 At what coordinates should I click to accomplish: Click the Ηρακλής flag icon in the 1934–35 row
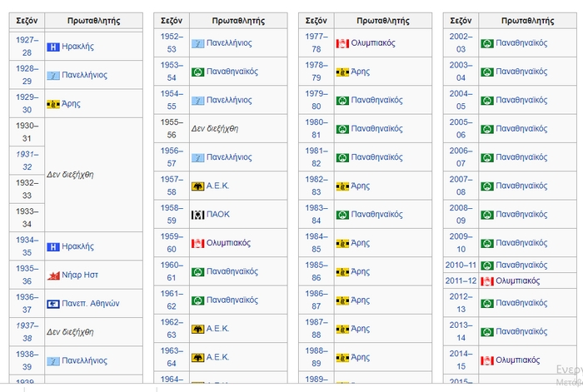click(53, 246)
